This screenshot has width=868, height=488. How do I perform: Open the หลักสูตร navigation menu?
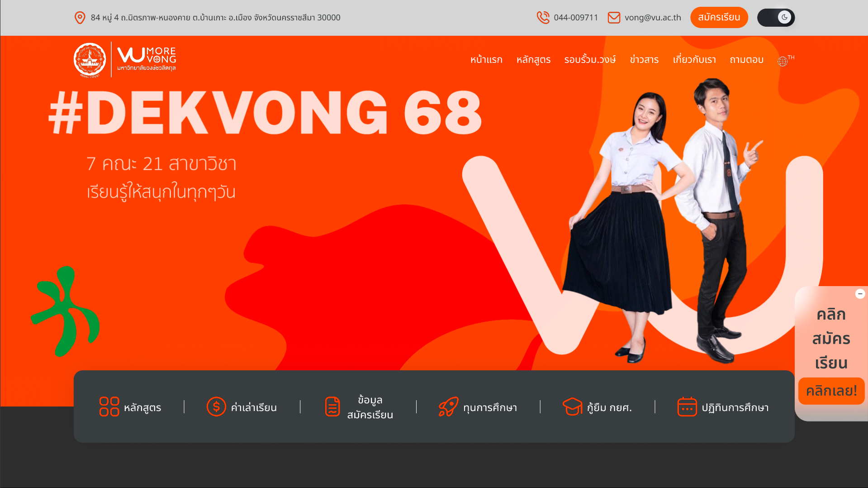(x=533, y=60)
